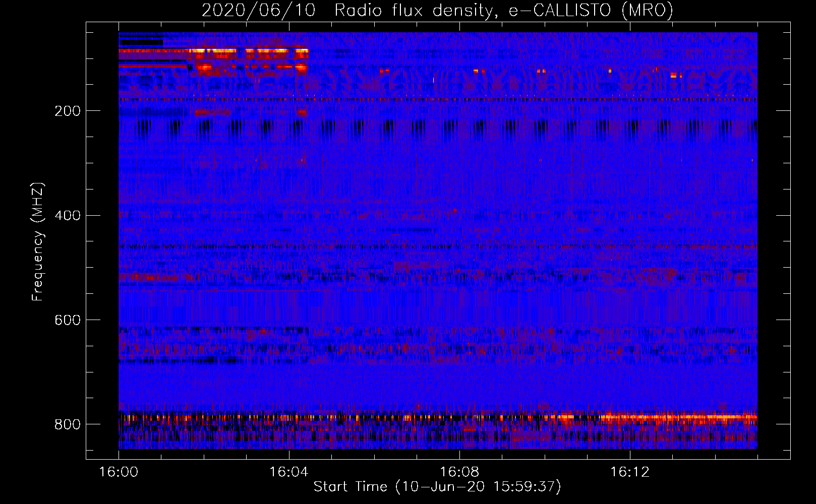This screenshot has width=816, height=504.
Task: Click the '16:08' time tick label
Action: click(x=459, y=472)
